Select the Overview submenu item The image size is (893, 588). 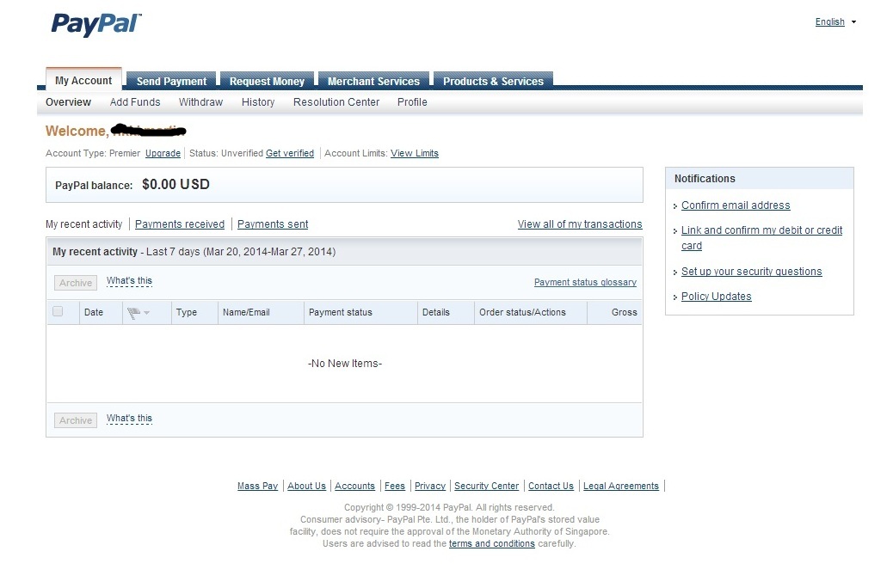[x=68, y=102]
